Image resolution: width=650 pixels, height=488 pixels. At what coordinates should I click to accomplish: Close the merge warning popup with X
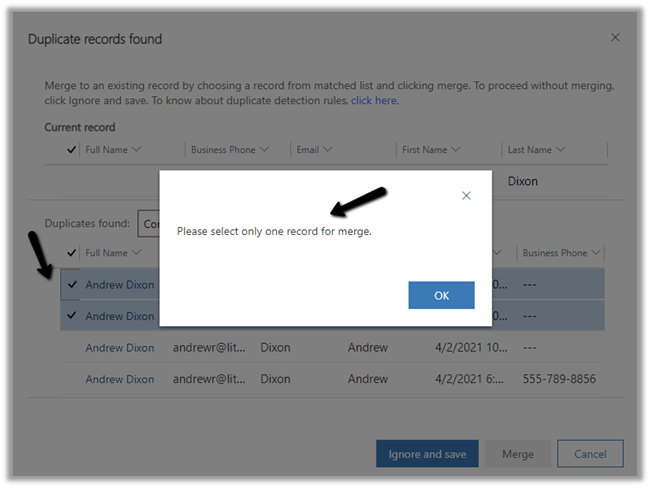point(466,196)
